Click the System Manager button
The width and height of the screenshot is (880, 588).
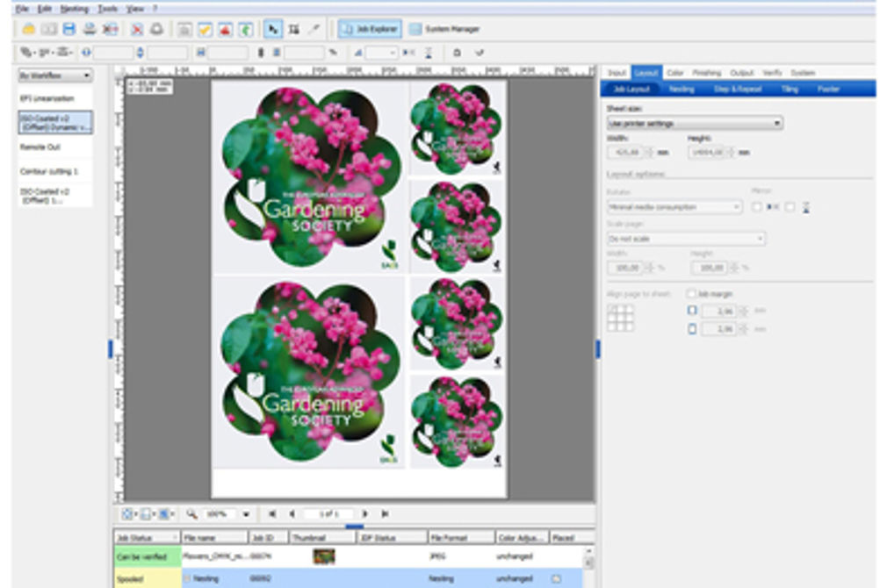click(x=444, y=29)
